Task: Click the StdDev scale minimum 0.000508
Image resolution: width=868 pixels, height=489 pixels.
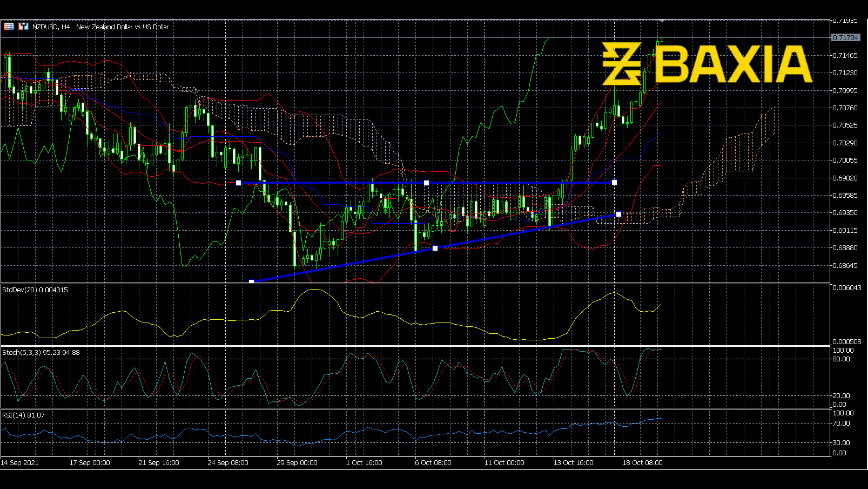Action: click(x=847, y=342)
